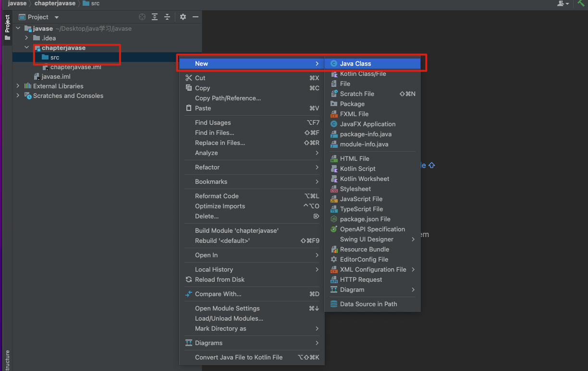Collapse the javase root project node

pyautogui.click(x=18, y=28)
